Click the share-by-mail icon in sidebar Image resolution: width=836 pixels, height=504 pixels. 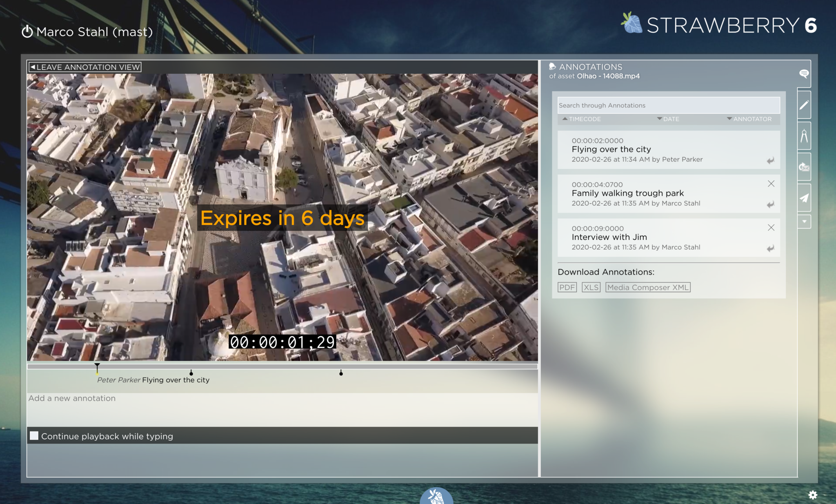804,167
